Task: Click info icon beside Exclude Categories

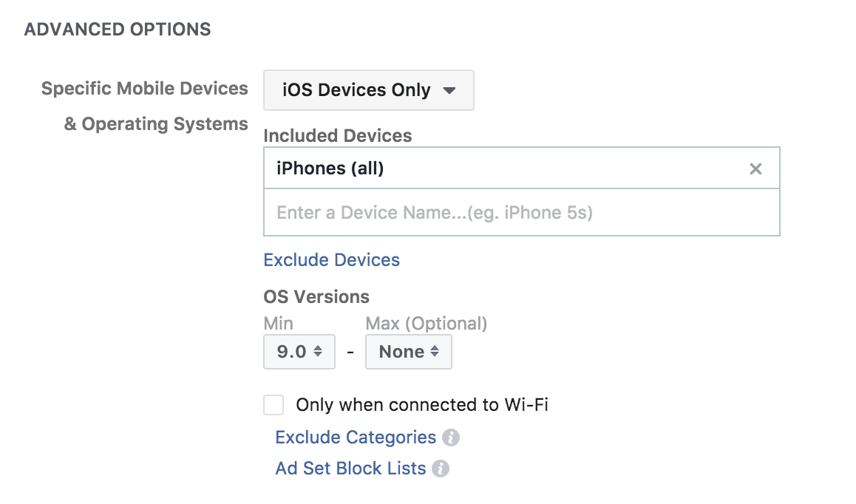Action: pyautogui.click(x=451, y=437)
